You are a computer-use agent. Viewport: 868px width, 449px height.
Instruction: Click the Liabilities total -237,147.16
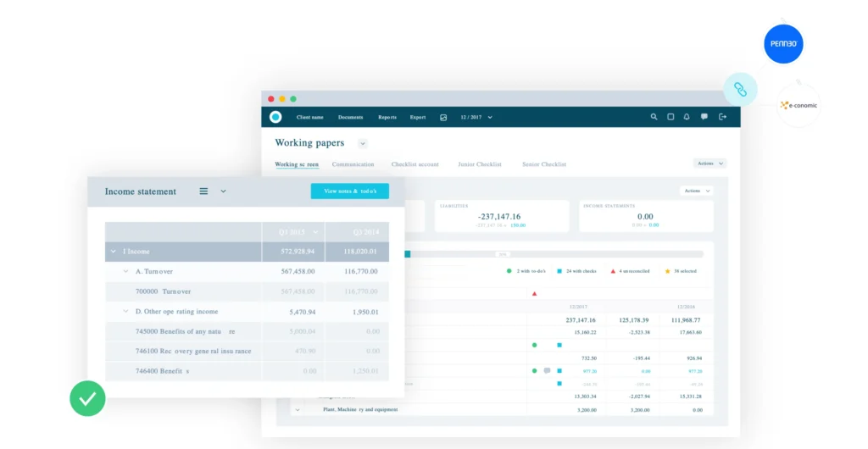click(499, 216)
